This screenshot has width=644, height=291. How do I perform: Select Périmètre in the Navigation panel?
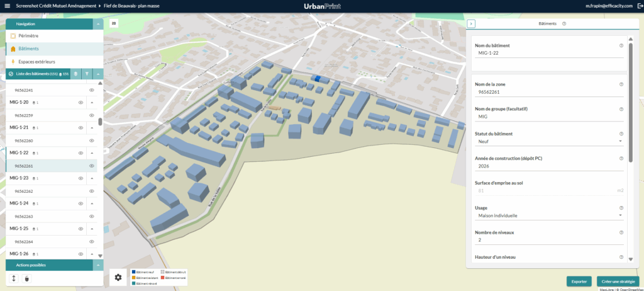[x=28, y=35]
